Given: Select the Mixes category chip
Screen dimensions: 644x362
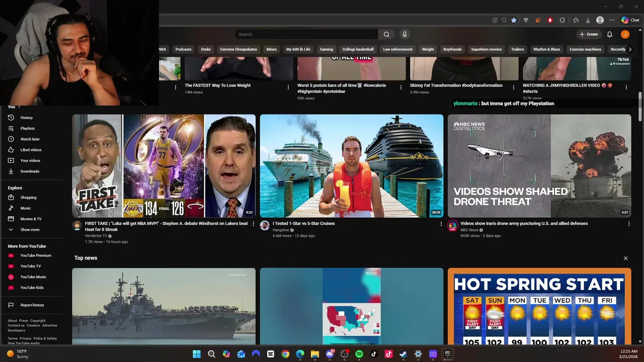Looking at the screenshot, I should click(272, 49).
